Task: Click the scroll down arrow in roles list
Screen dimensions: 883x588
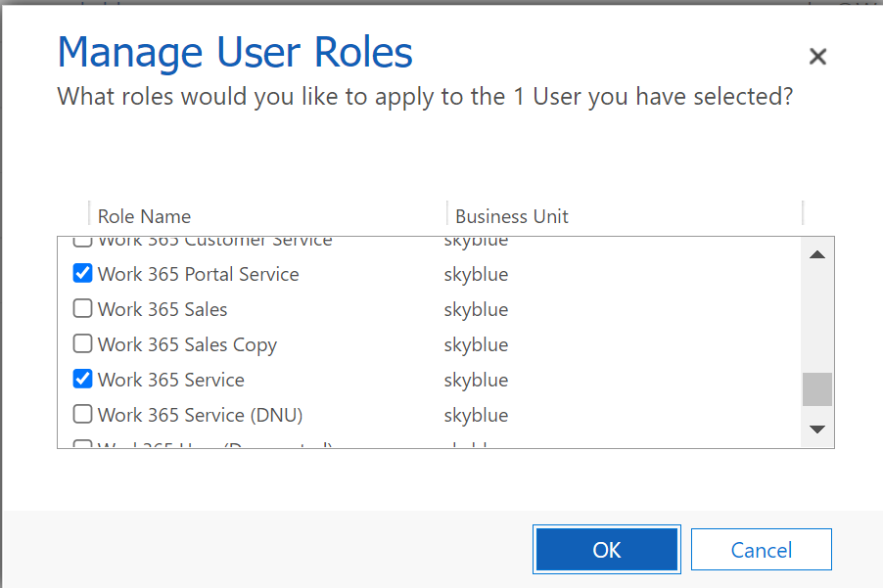Action: [817, 430]
